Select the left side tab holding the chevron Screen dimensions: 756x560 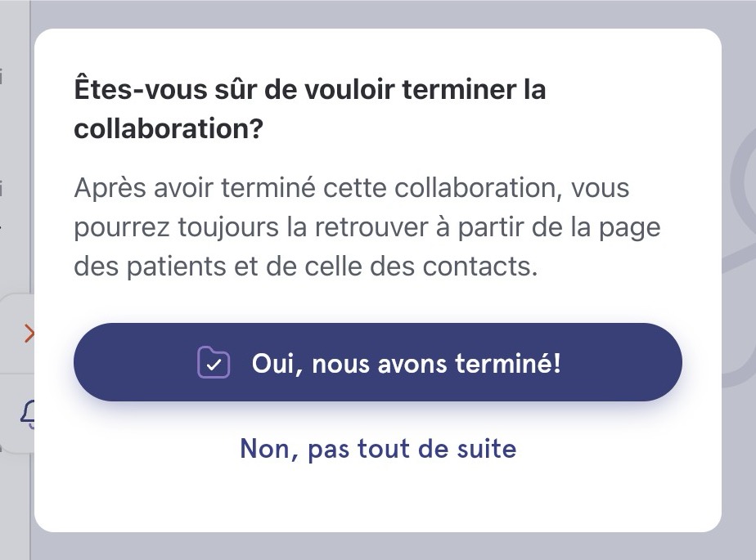[x=18, y=334]
